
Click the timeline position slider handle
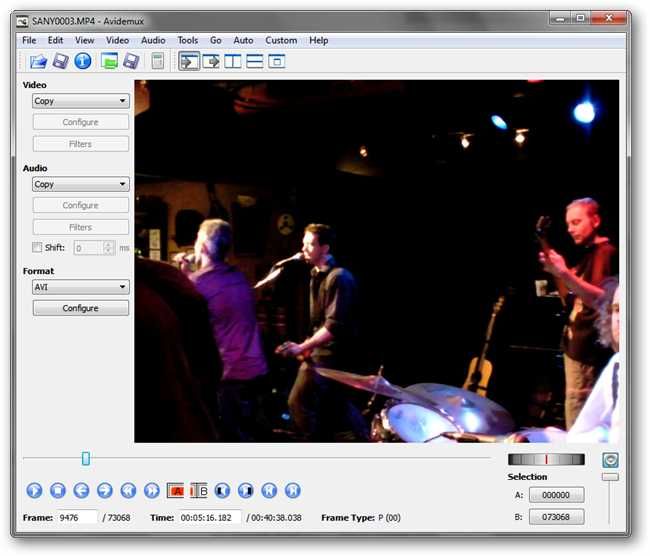click(x=86, y=458)
